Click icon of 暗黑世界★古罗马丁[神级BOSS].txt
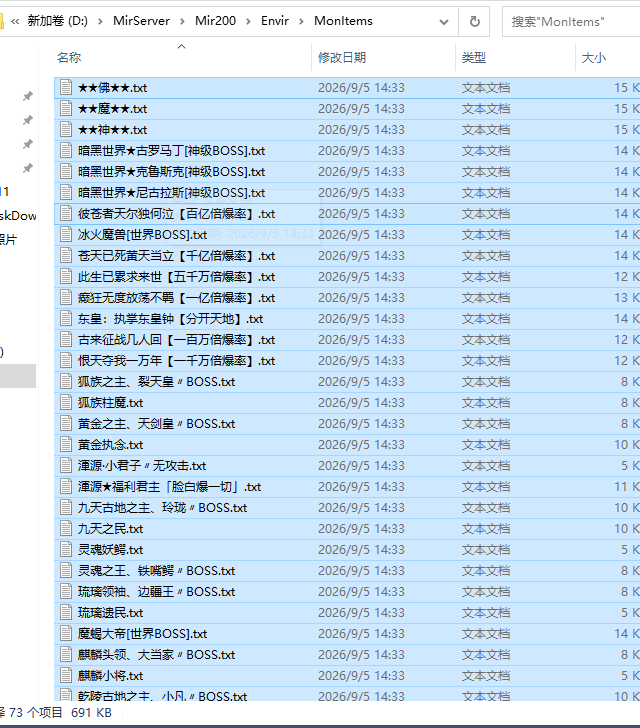 point(66,150)
